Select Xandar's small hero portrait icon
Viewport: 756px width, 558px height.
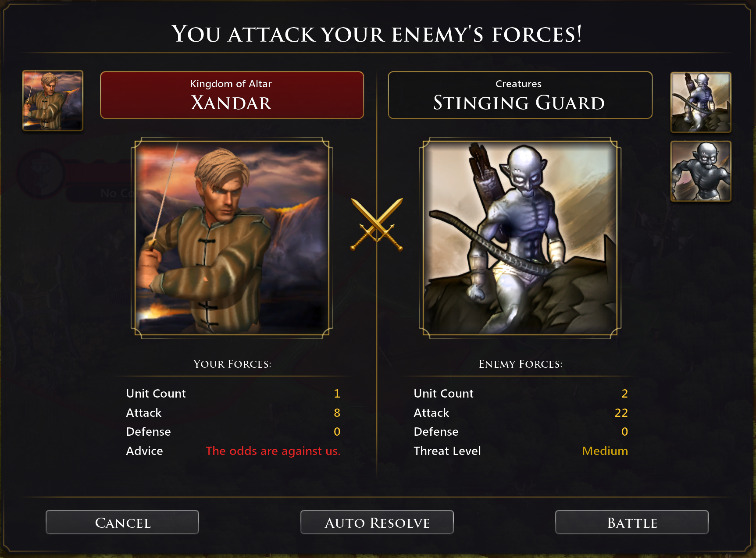[53, 101]
